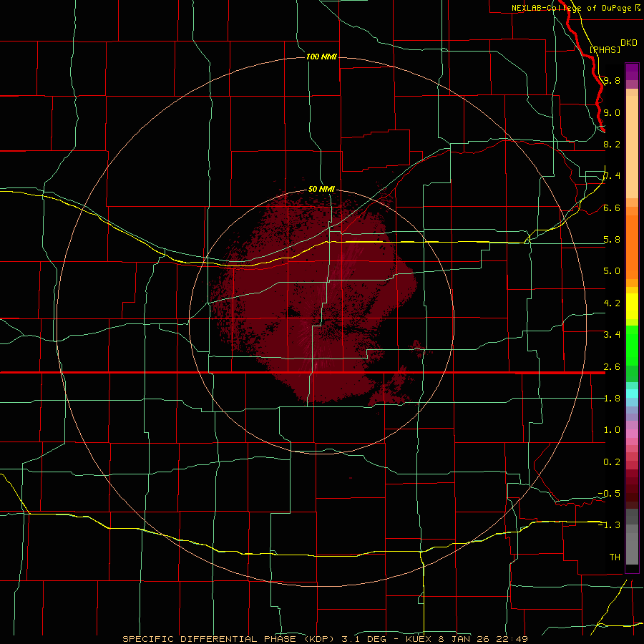Click the cyan swatch near 1.8
This screenshot has height=644, width=644.
click(x=632, y=394)
